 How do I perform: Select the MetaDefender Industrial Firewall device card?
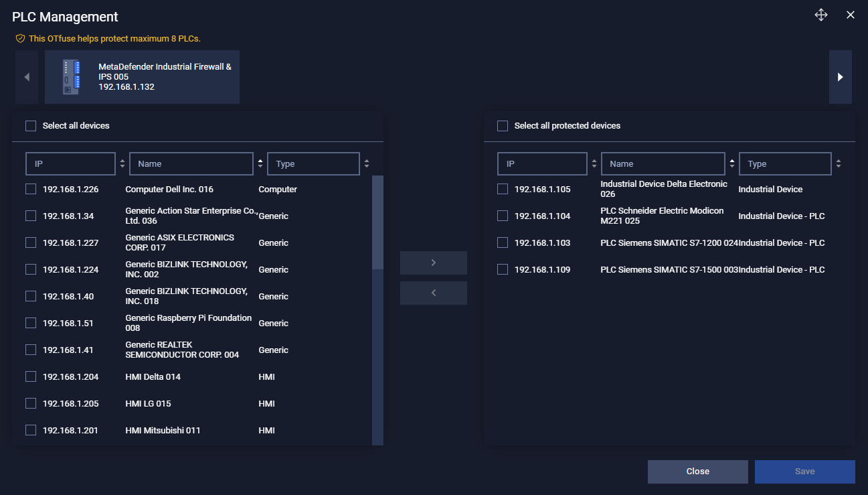[x=142, y=77]
